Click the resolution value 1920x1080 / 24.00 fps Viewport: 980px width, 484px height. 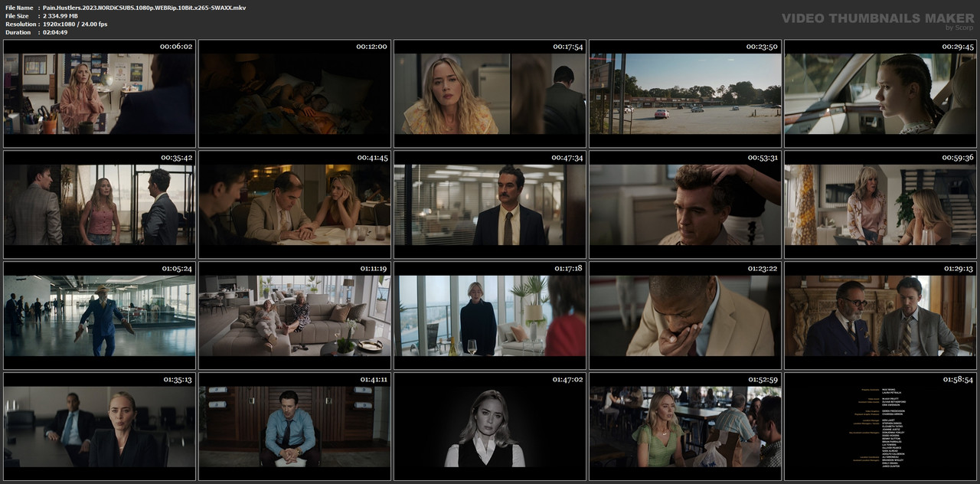[x=75, y=25]
